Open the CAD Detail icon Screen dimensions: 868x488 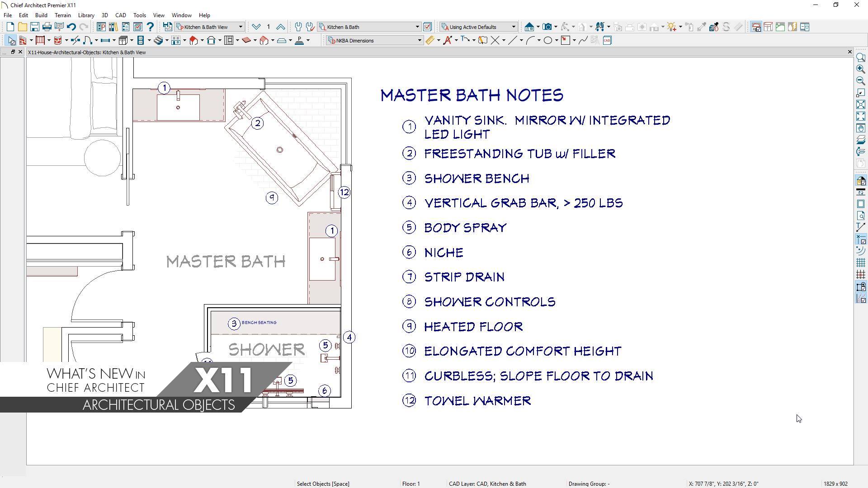click(607, 41)
